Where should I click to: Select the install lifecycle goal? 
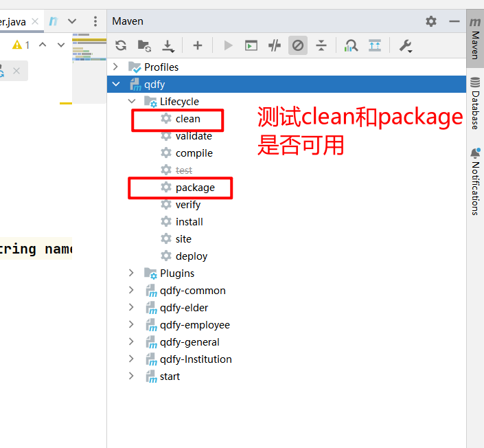point(189,222)
